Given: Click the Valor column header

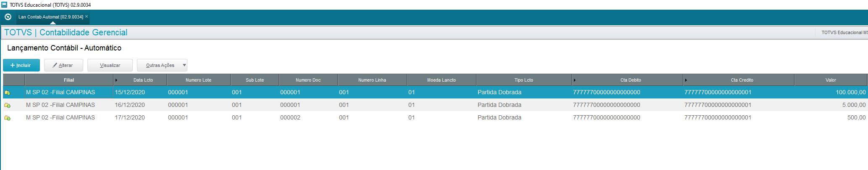Looking at the screenshot, I should point(831,80).
